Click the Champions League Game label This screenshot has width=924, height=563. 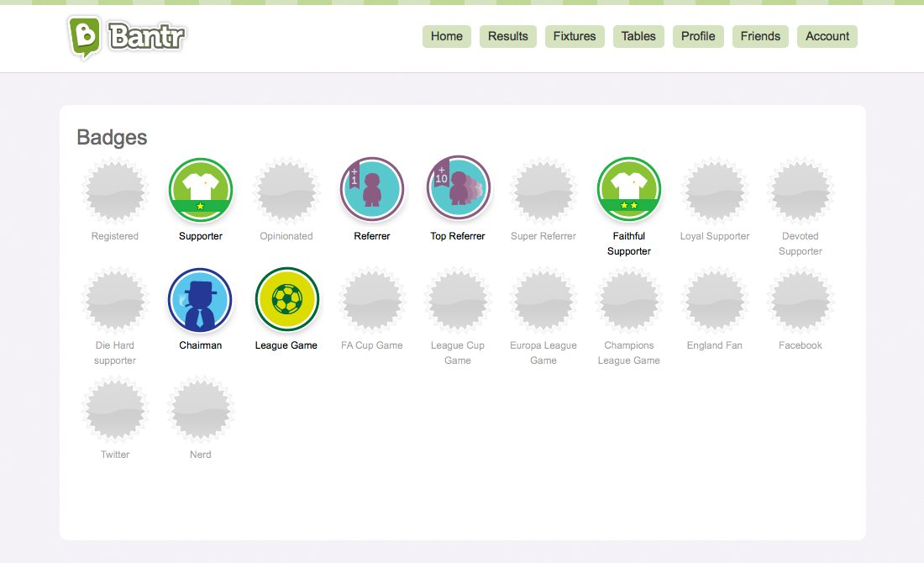[x=629, y=353]
